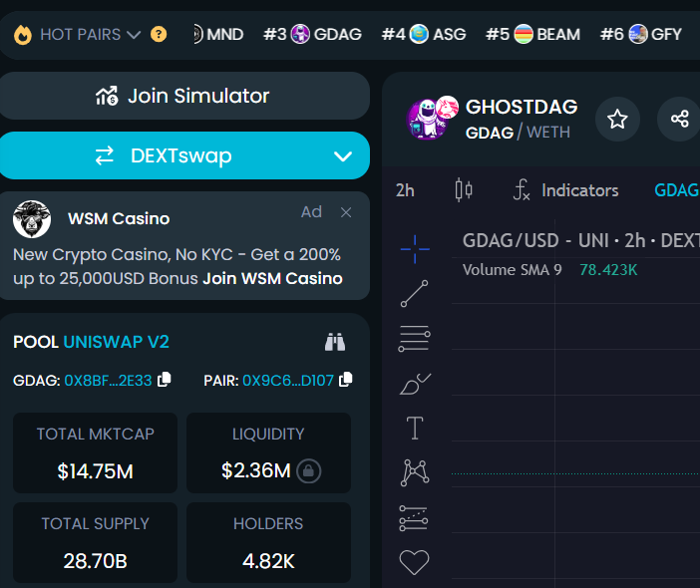This screenshot has width=700, height=588.
Task: Copy the GDAG token address
Action: pos(165,380)
